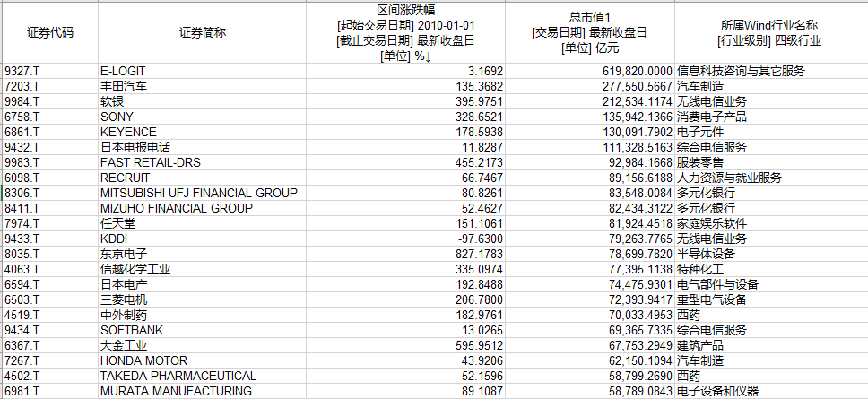Select value 43.9206 in HONDA row
Screen dimensions: 868x399
click(406, 360)
